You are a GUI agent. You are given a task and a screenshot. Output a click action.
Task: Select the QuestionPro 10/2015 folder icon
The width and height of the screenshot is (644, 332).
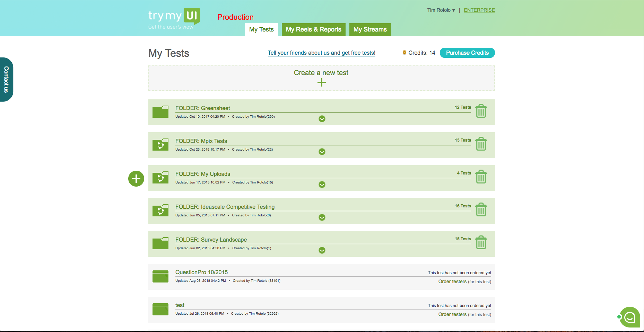point(160,276)
